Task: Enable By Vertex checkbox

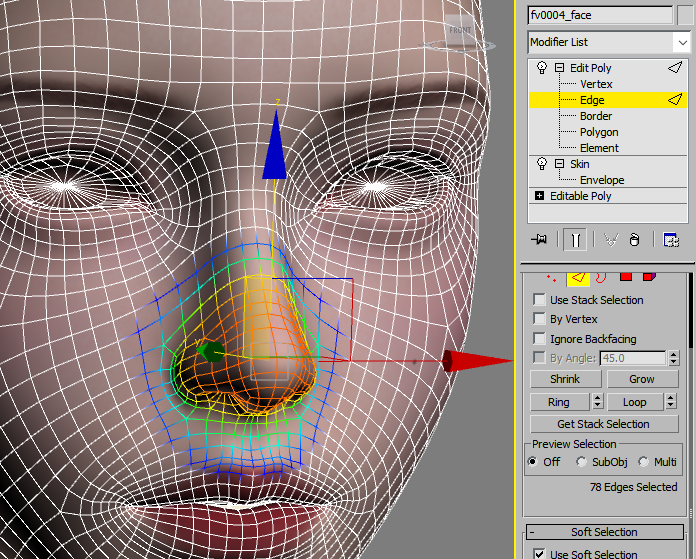Action: pos(539,318)
